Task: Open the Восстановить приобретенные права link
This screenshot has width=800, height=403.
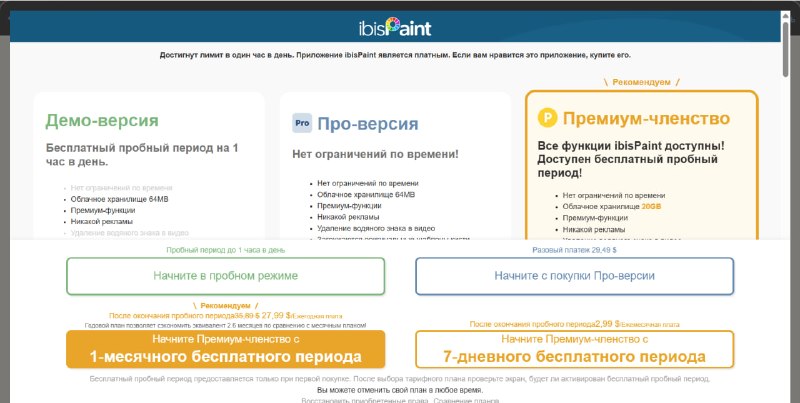Action: (x=366, y=400)
